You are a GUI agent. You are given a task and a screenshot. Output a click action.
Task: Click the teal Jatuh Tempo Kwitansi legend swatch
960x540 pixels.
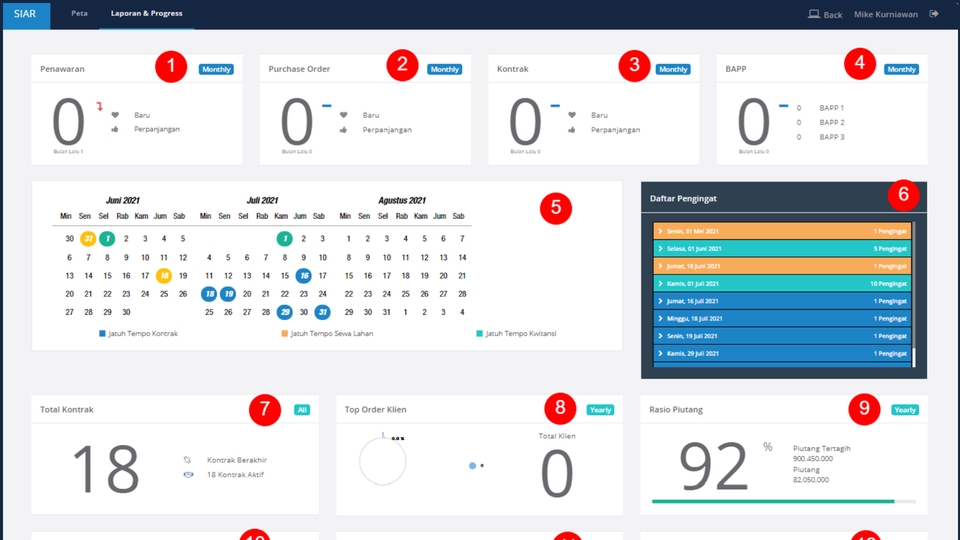pyautogui.click(x=479, y=334)
